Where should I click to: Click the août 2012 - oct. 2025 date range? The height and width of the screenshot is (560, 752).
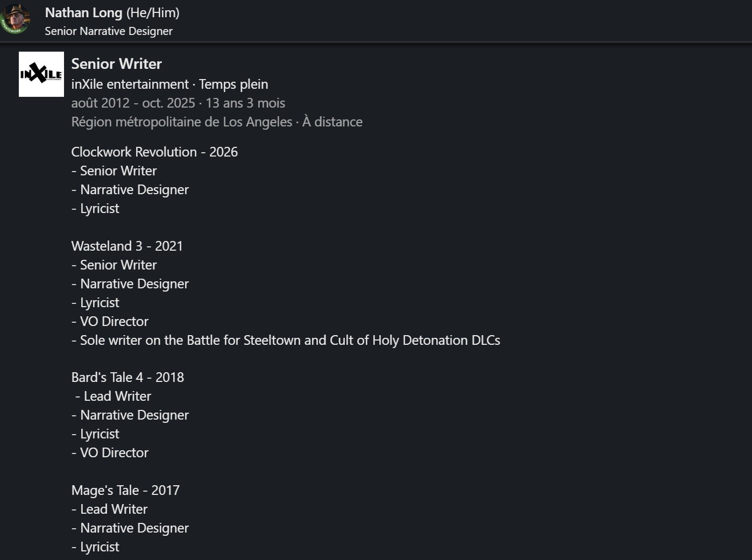(x=132, y=103)
